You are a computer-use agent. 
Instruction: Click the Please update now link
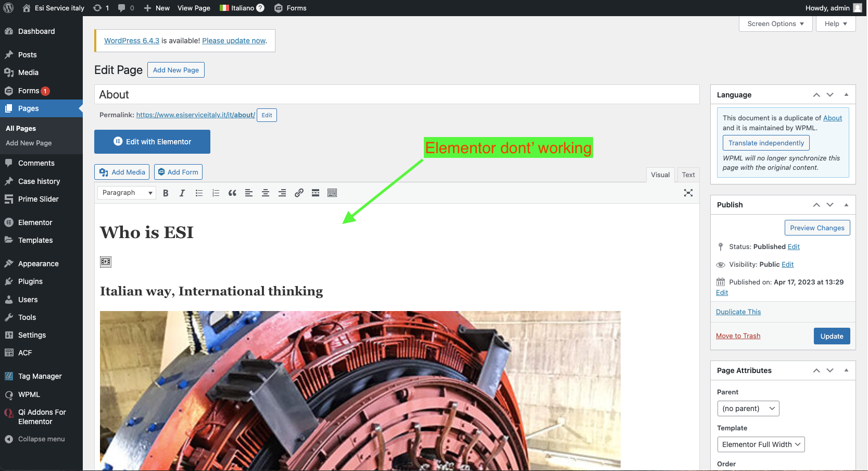tap(234, 41)
